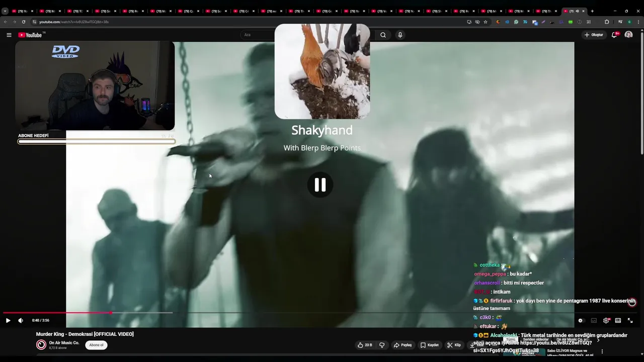The height and width of the screenshot is (362, 644).
Task: Show more filter chips with the right chevron
Action: (598, 340)
